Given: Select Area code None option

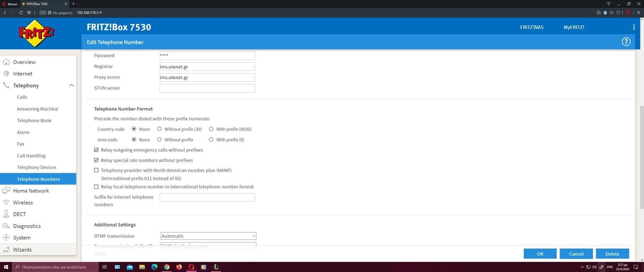Looking at the screenshot, I should click(134, 140).
